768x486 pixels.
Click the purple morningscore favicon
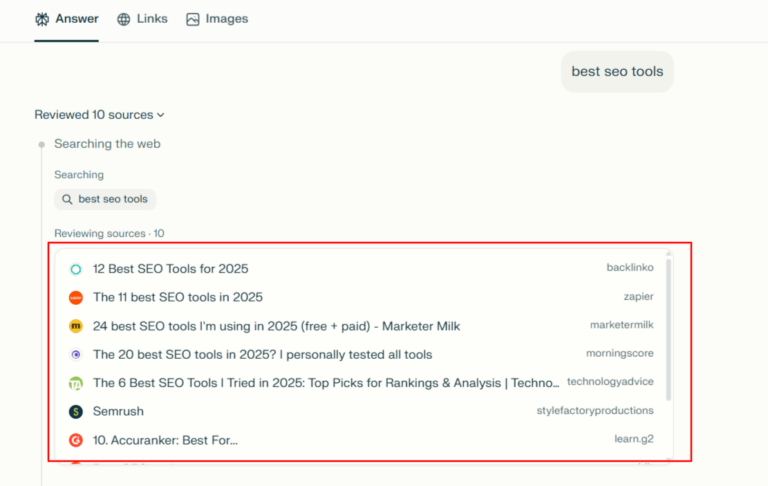coord(76,355)
